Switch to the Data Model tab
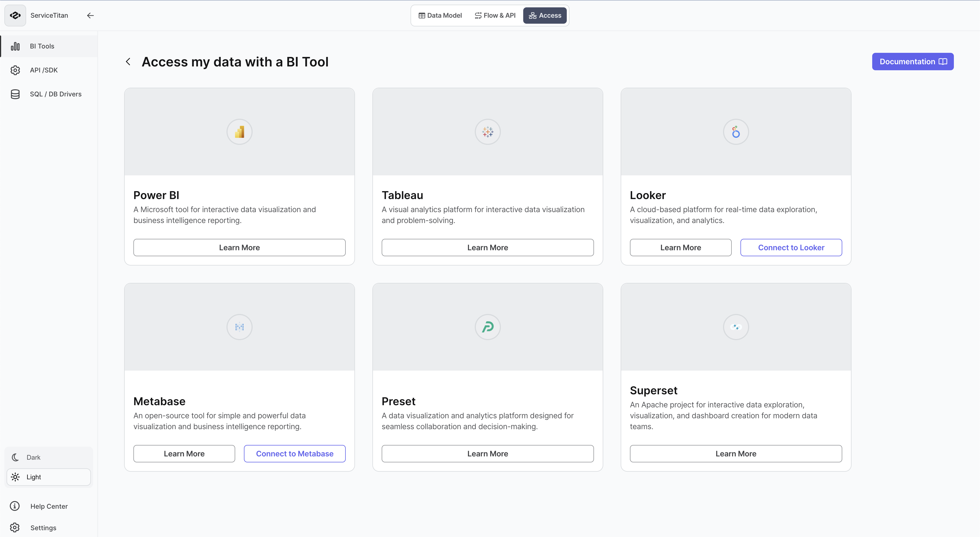 (x=440, y=15)
